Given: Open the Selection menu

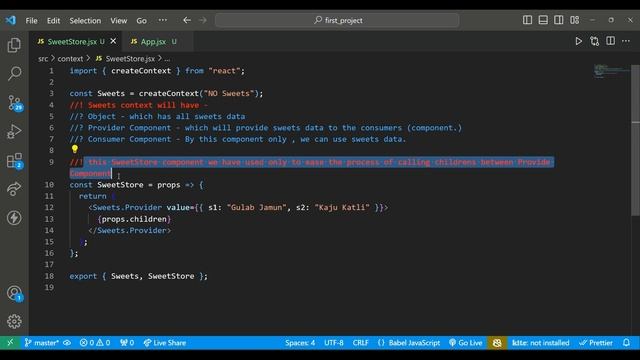Looking at the screenshot, I should pos(85,20).
